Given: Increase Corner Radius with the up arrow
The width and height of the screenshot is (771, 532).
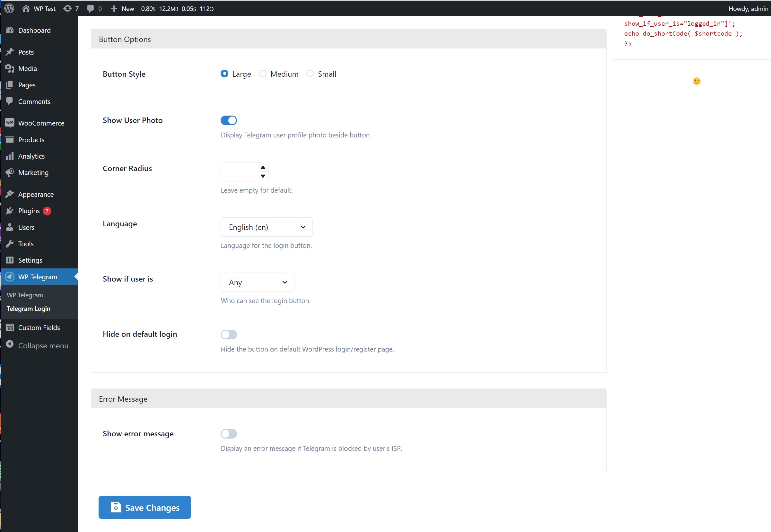Looking at the screenshot, I should 263,167.
